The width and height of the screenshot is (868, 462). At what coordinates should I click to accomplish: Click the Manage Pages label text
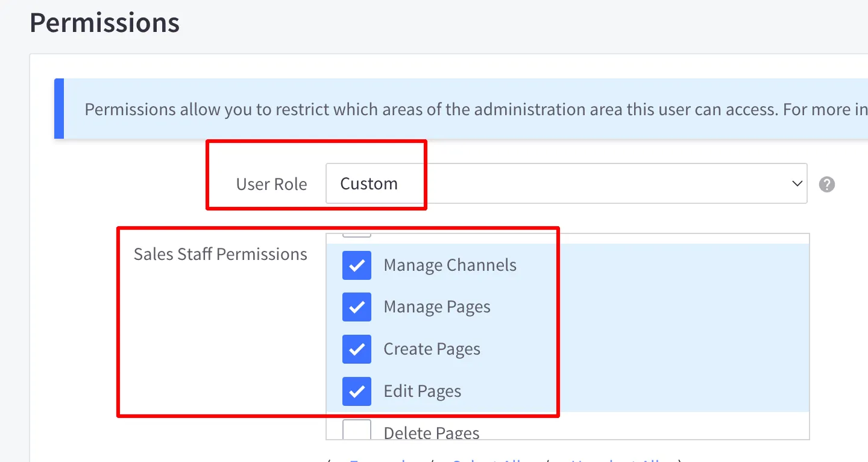[x=436, y=307]
